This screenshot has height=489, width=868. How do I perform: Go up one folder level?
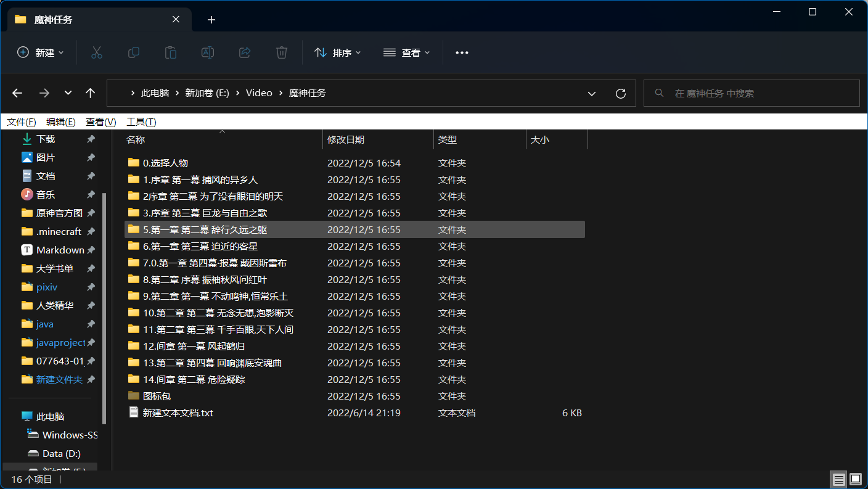click(x=91, y=93)
